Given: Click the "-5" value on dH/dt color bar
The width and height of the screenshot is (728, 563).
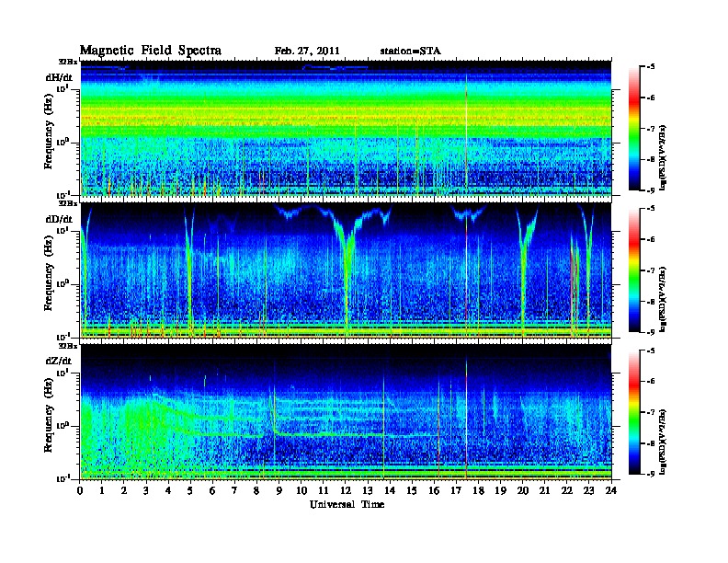Looking at the screenshot, I should 651,67.
